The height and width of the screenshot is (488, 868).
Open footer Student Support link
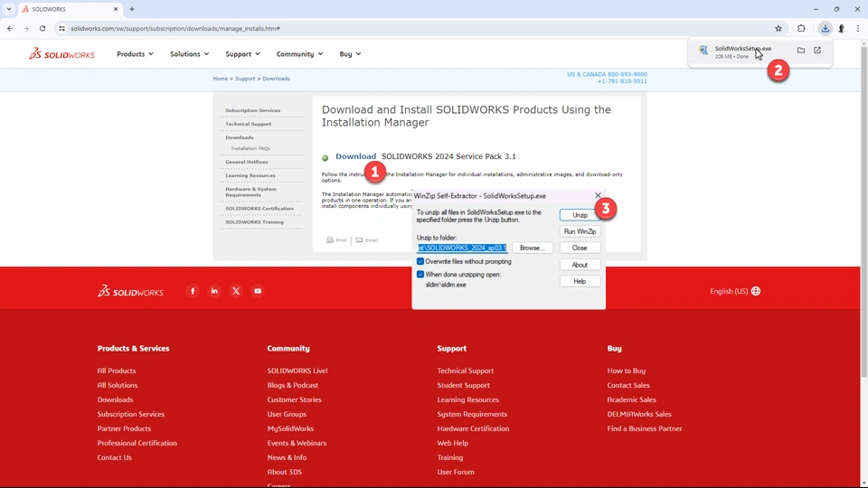[463, 385]
